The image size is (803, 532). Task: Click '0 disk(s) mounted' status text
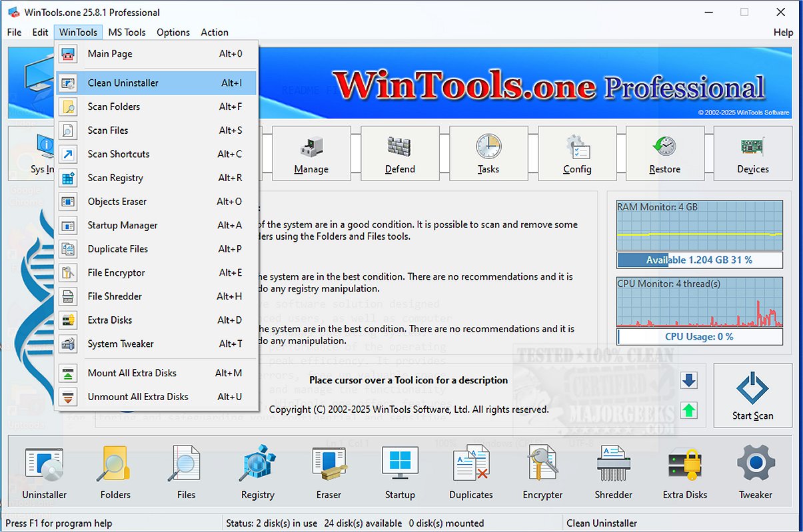click(x=446, y=523)
